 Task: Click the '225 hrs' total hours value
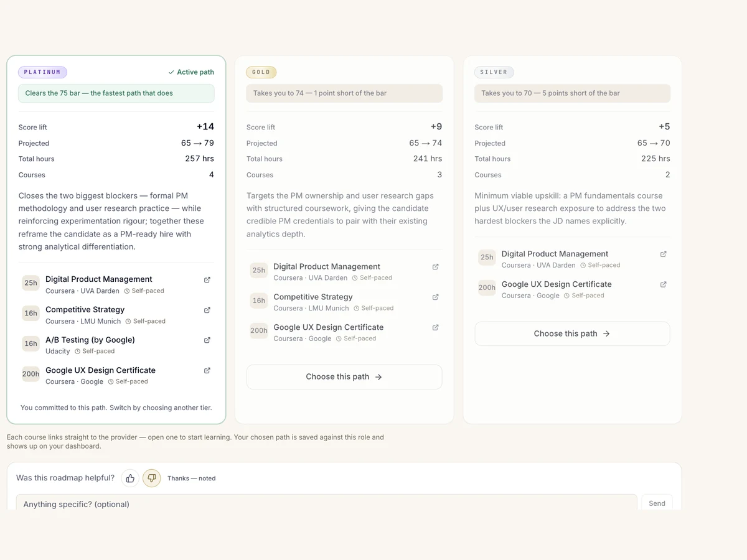pos(655,159)
